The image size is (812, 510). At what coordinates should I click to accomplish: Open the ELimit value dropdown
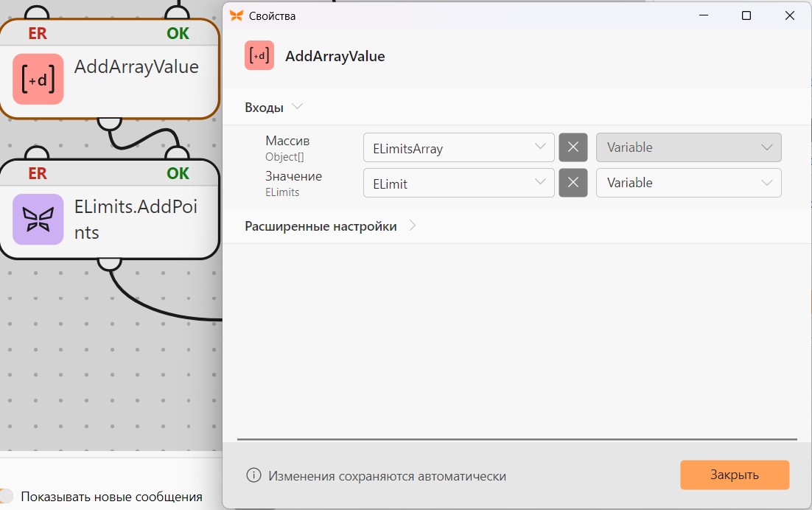(x=459, y=183)
